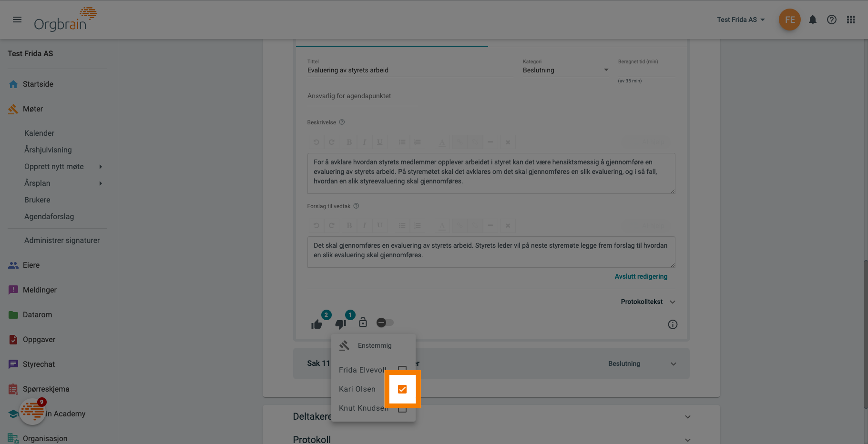The height and width of the screenshot is (444, 868).
Task: Click into the Tittel field
Action: (410, 71)
